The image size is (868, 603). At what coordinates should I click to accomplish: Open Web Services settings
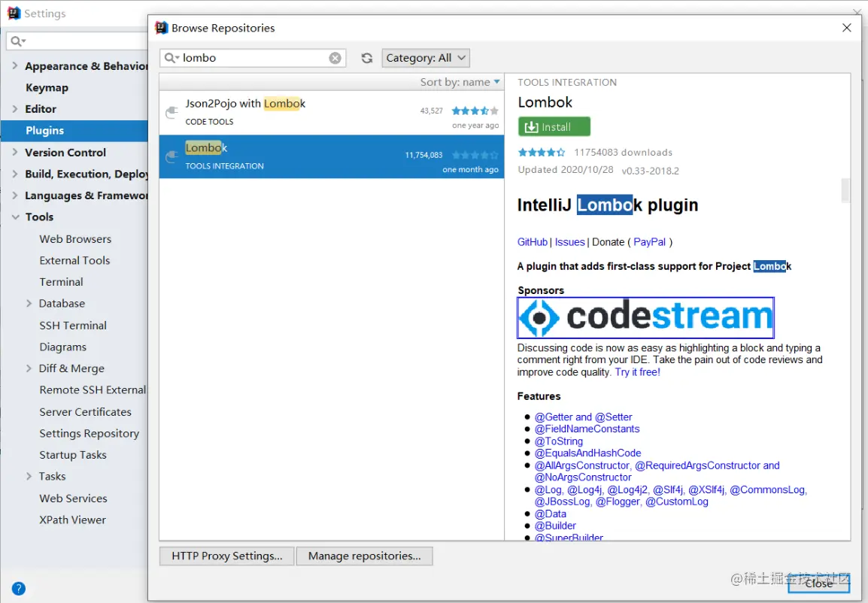coord(73,498)
